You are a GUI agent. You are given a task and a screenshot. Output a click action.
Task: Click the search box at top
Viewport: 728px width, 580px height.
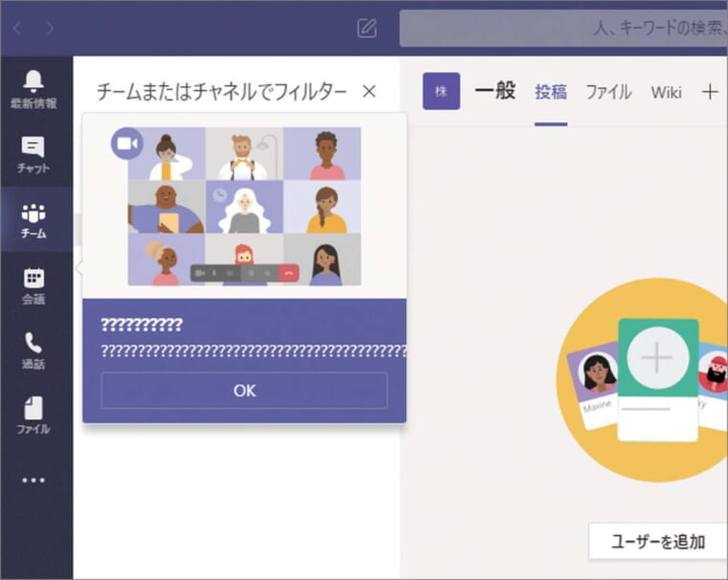click(x=563, y=28)
